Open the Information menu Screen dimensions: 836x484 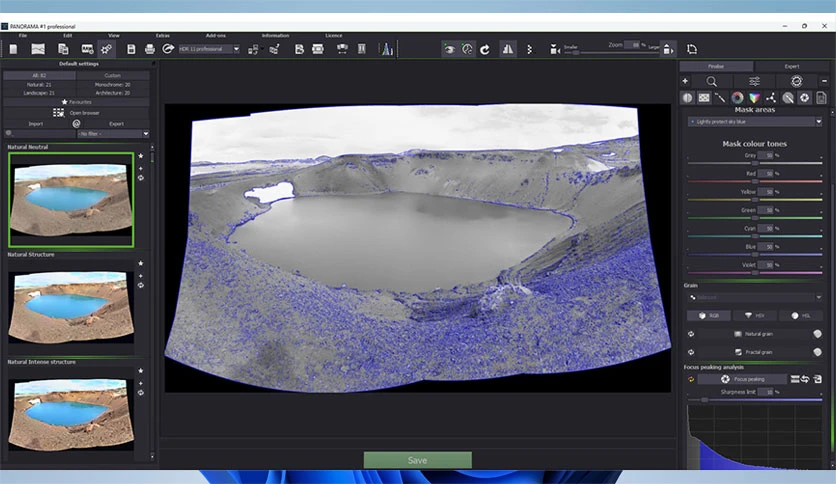click(x=275, y=36)
